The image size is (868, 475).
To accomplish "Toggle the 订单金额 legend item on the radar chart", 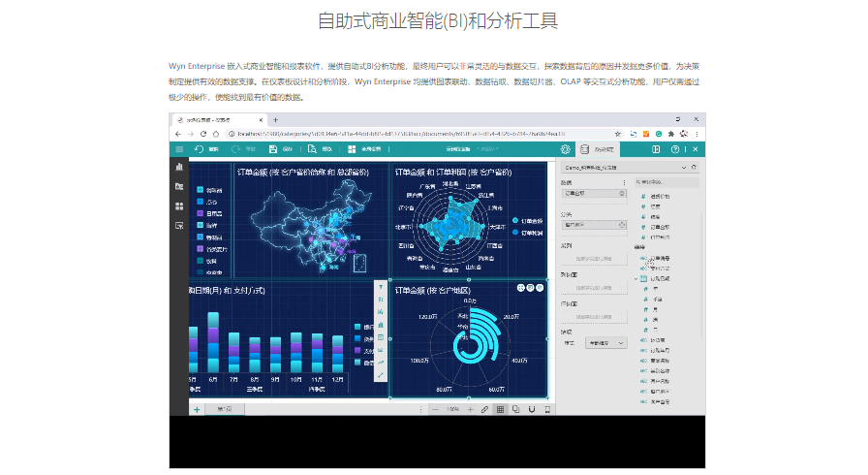I will 528,221.
